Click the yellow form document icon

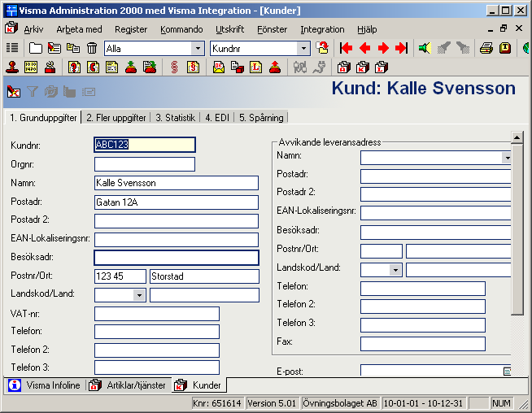pos(111,67)
